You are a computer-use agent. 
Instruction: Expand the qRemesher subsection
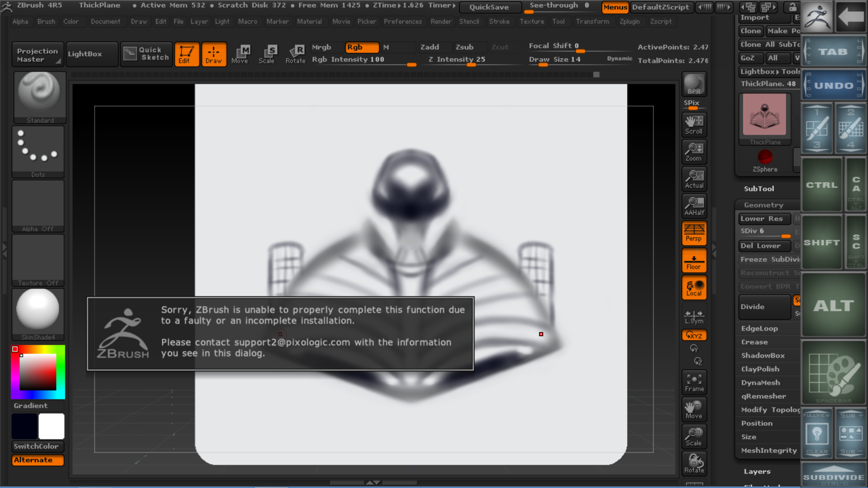(764, 396)
